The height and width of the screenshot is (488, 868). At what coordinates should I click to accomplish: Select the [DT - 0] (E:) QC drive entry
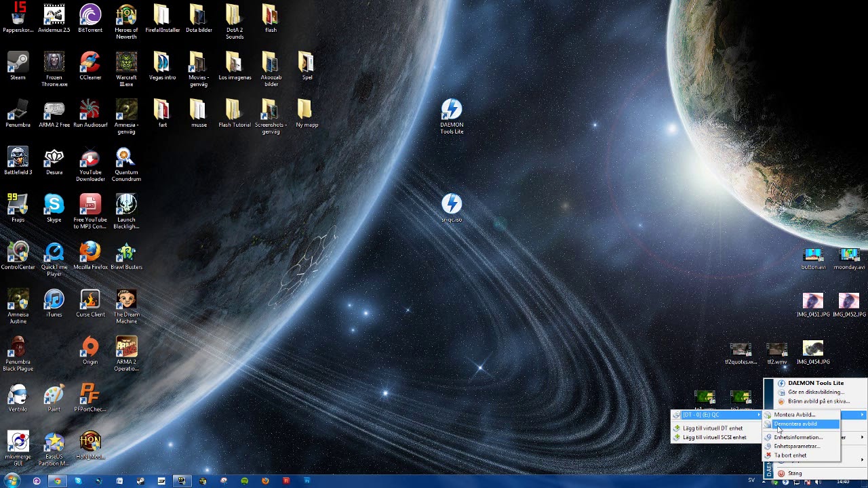click(716, 415)
